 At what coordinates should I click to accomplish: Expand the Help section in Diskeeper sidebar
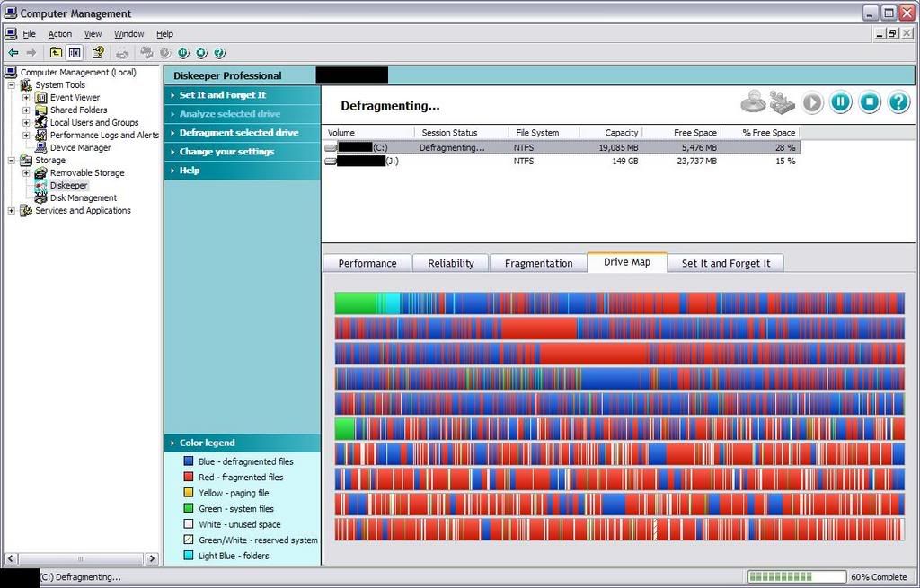[243, 170]
